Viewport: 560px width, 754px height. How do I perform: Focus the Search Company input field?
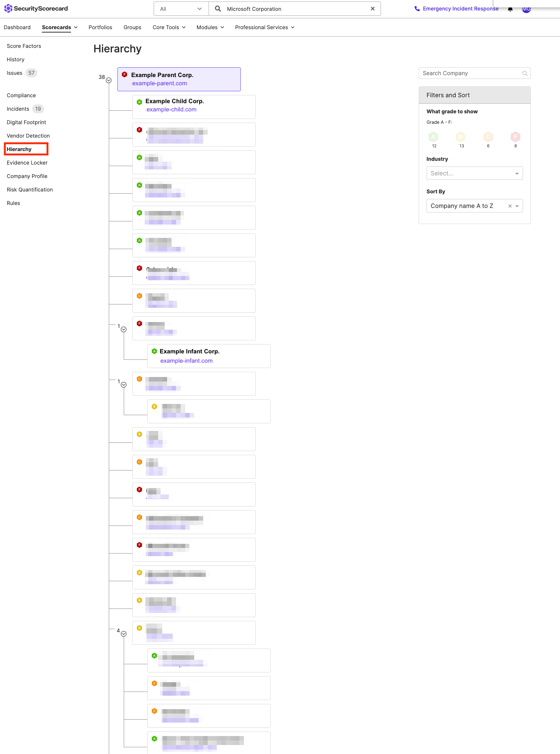(x=474, y=73)
